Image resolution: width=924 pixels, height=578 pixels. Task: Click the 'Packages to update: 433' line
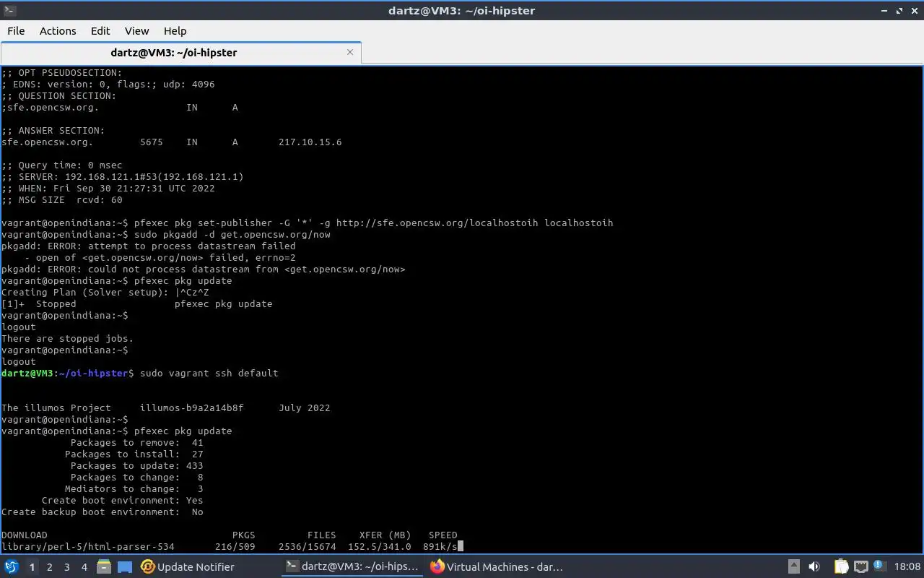pos(136,466)
